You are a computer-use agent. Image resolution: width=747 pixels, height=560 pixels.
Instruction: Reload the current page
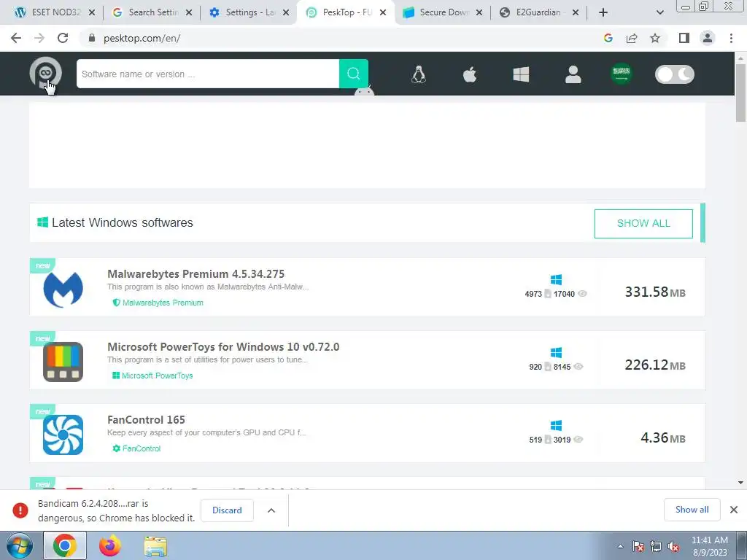pos(63,38)
